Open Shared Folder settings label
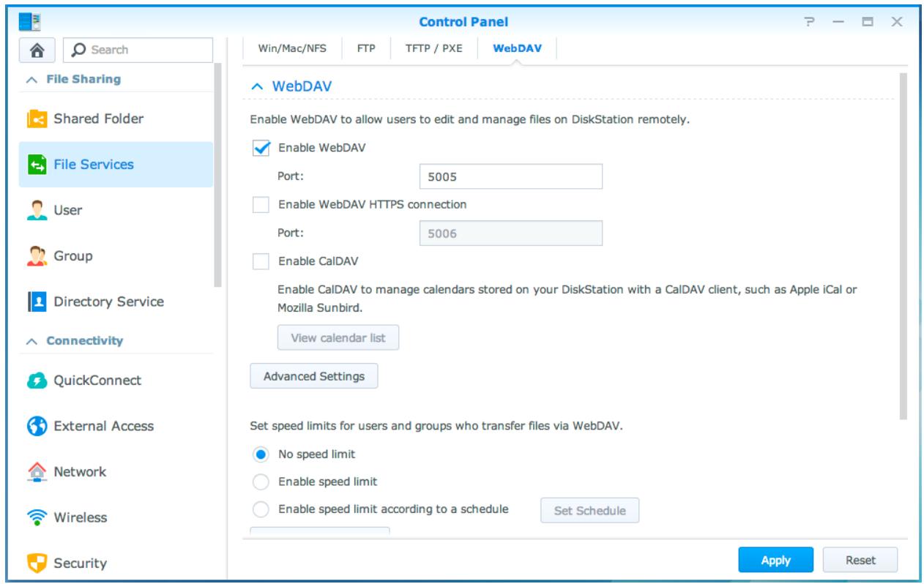This screenshot has width=924, height=584. [x=98, y=119]
